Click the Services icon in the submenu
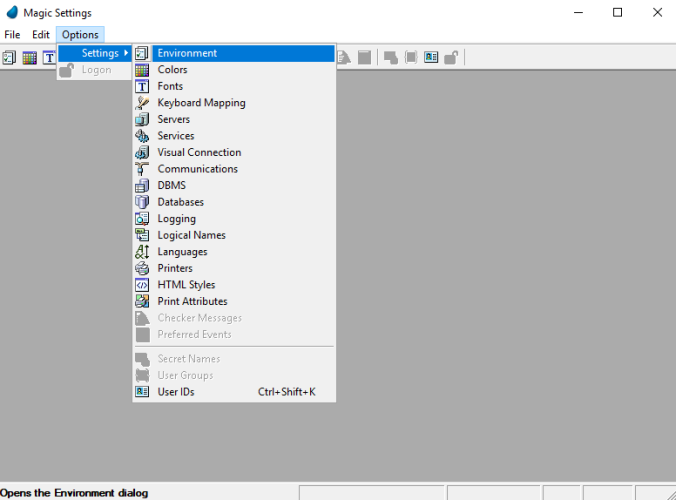The image size is (676, 500). [x=142, y=136]
